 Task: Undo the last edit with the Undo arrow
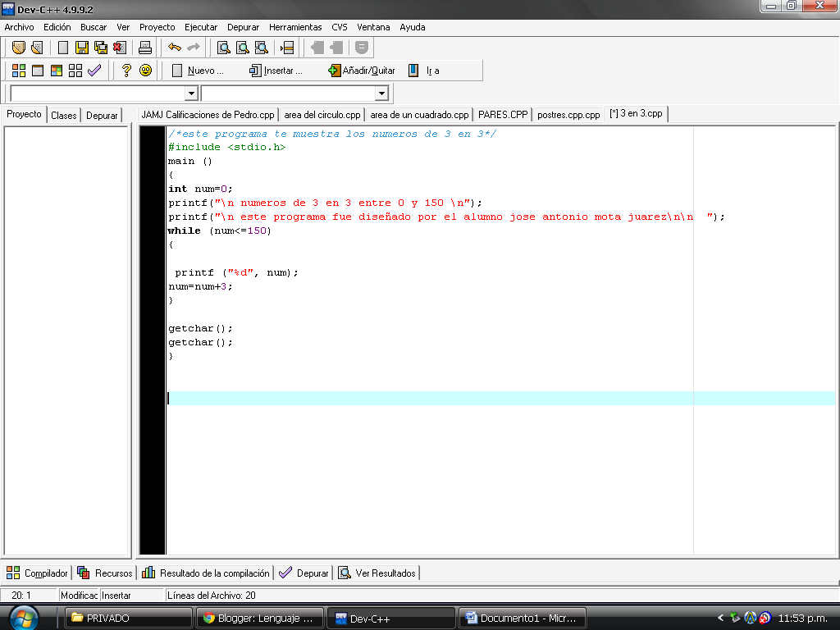(x=173, y=48)
